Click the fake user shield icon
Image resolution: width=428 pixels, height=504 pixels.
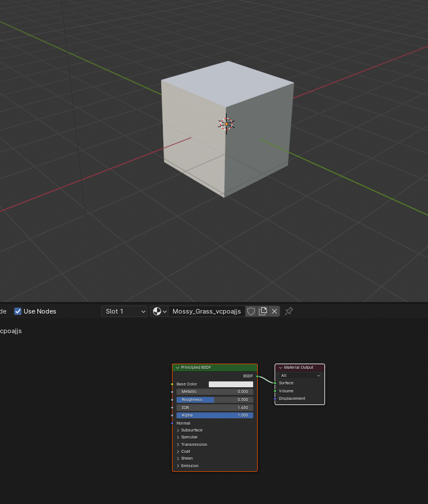pos(251,311)
